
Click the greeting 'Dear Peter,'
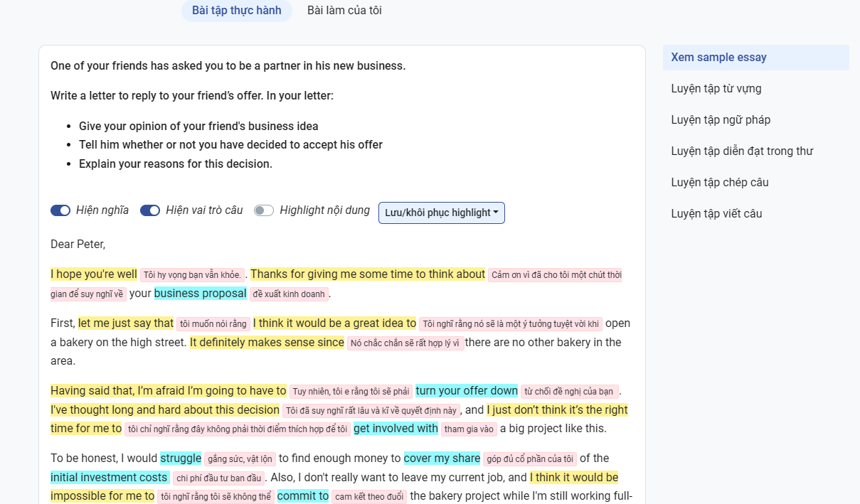coord(78,245)
